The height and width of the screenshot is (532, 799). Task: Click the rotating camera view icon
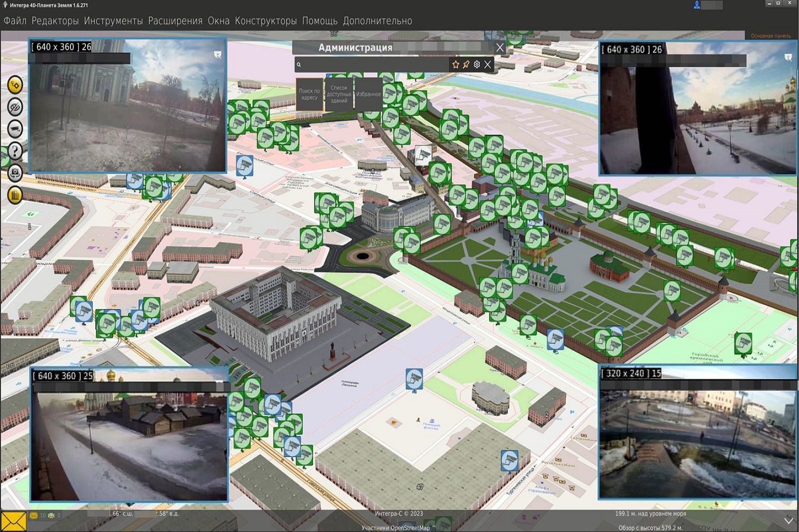click(x=15, y=173)
